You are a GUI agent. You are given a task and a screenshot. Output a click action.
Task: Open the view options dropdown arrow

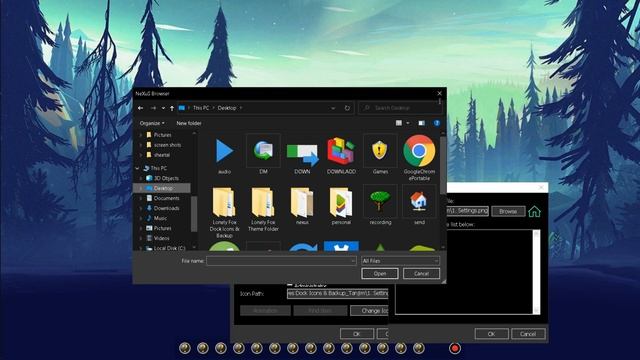pos(408,123)
